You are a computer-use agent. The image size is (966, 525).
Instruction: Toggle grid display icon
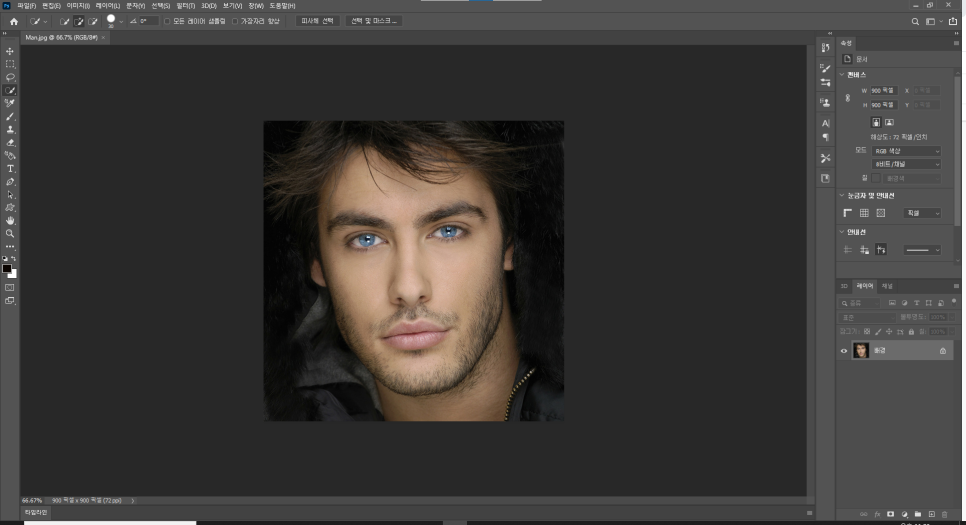click(864, 213)
